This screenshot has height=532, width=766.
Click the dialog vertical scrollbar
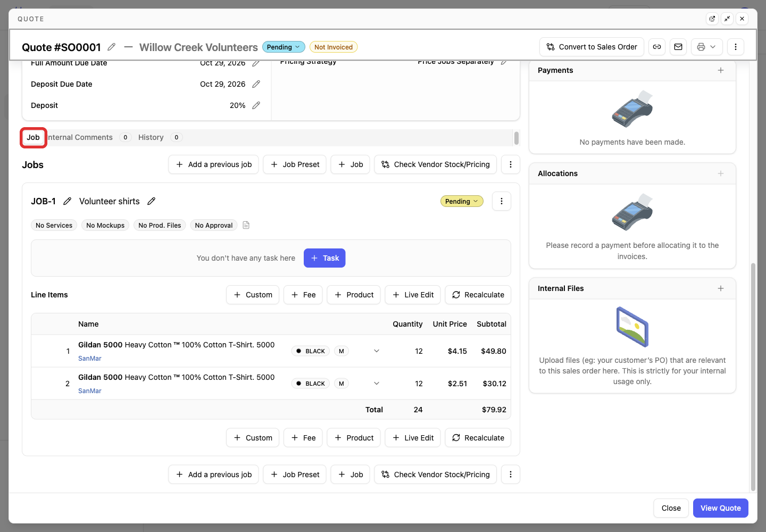pyautogui.click(x=753, y=377)
